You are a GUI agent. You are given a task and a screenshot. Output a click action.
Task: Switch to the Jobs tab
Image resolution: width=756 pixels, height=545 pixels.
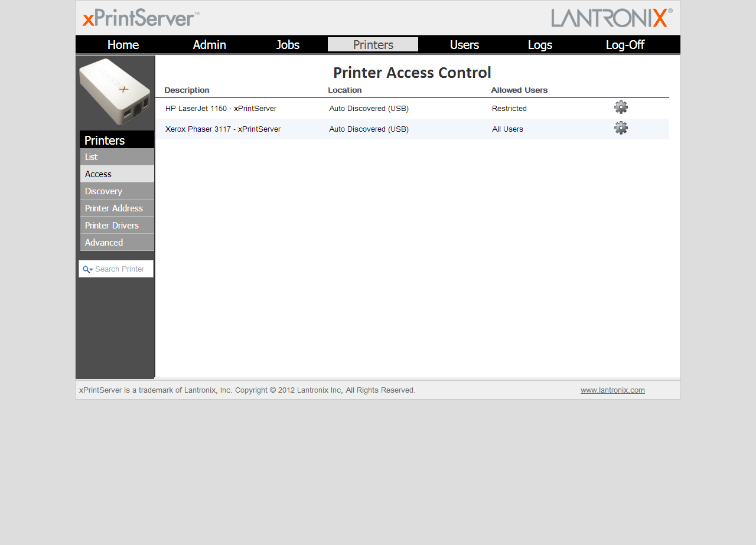[x=288, y=45]
